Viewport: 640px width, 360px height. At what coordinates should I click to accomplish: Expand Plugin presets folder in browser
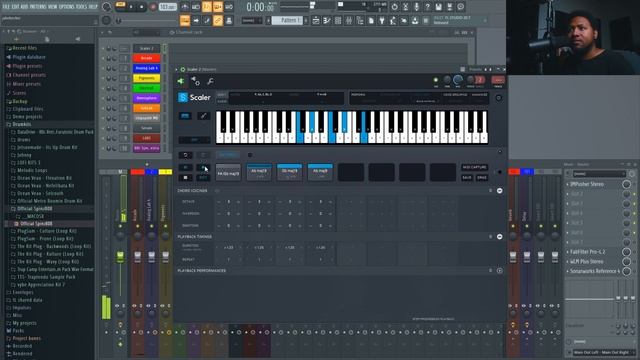pos(27,66)
